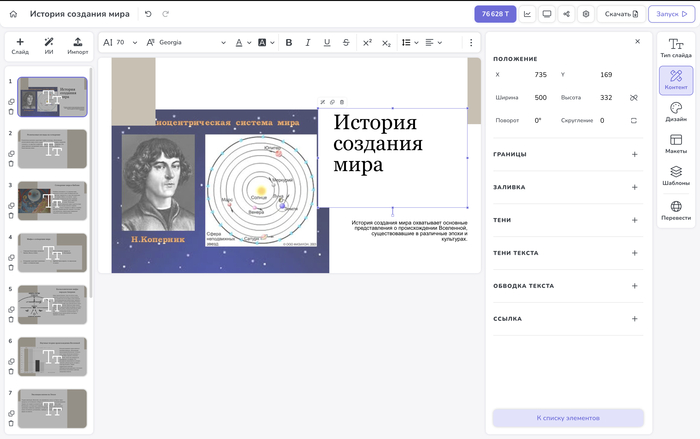This screenshot has width=700, height=439.
Task: Open the three-dot more options menu
Action: pyautogui.click(x=471, y=42)
